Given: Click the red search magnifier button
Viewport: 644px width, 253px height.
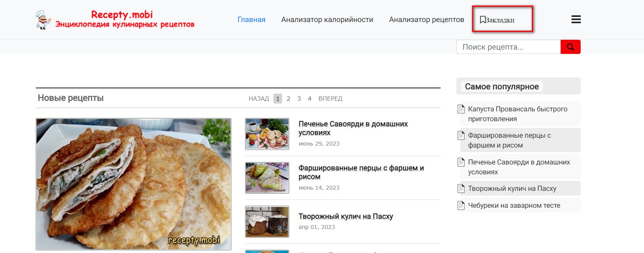Looking at the screenshot, I should click(570, 47).
